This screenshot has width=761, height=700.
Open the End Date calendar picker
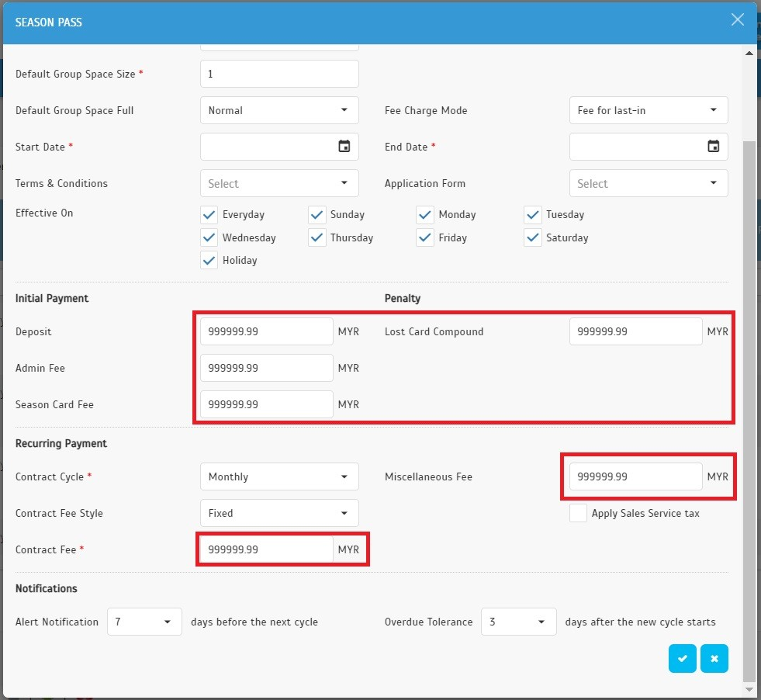click(714, 147)
